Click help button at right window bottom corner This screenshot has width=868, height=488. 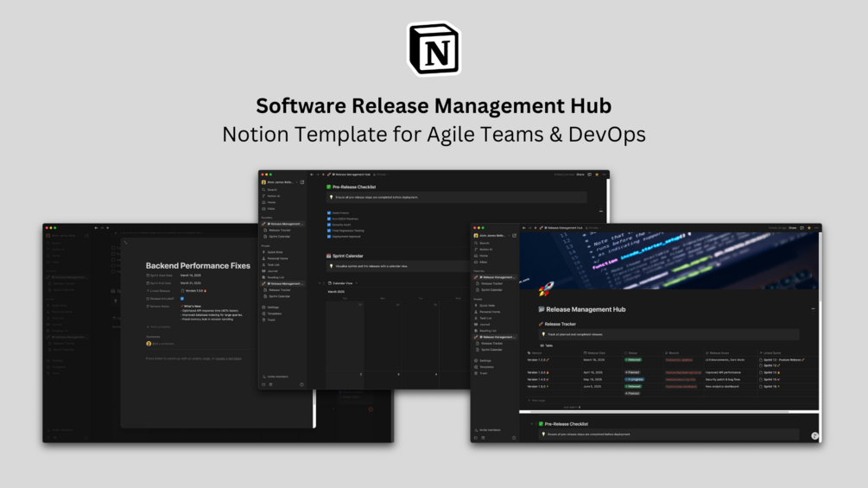click(814, 436)
